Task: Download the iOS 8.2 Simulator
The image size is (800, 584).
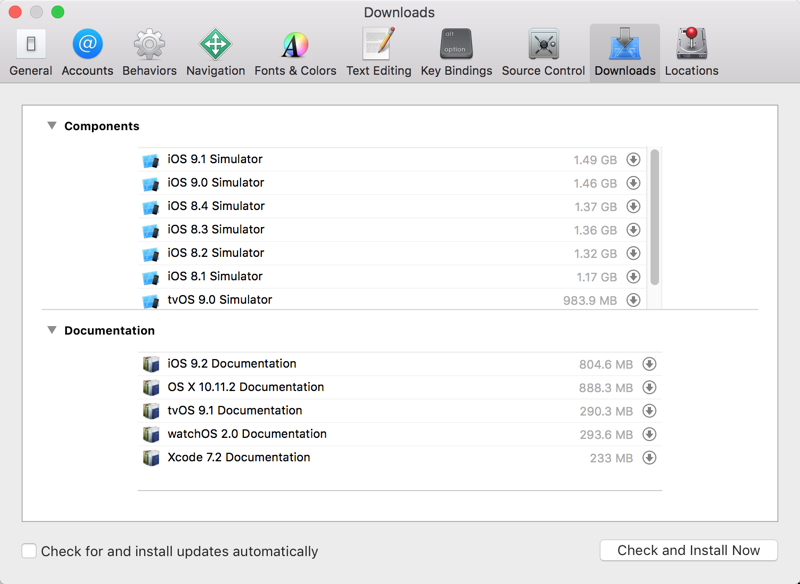Action: [x=633, y=253]
